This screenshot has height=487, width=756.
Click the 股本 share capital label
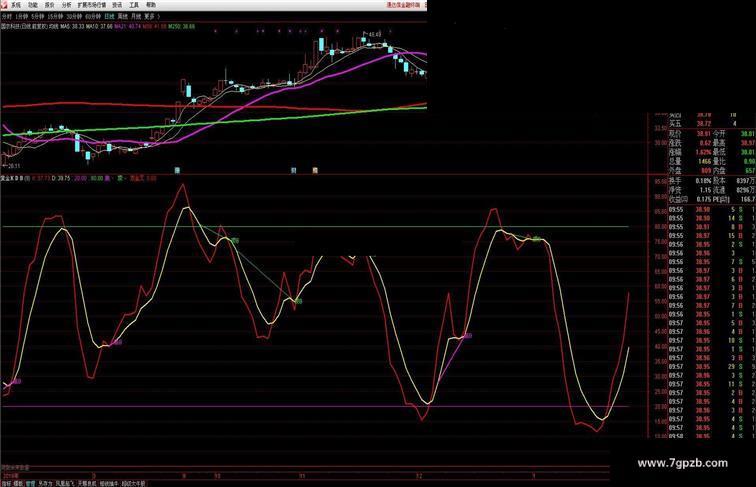click(x=719, y=181)
